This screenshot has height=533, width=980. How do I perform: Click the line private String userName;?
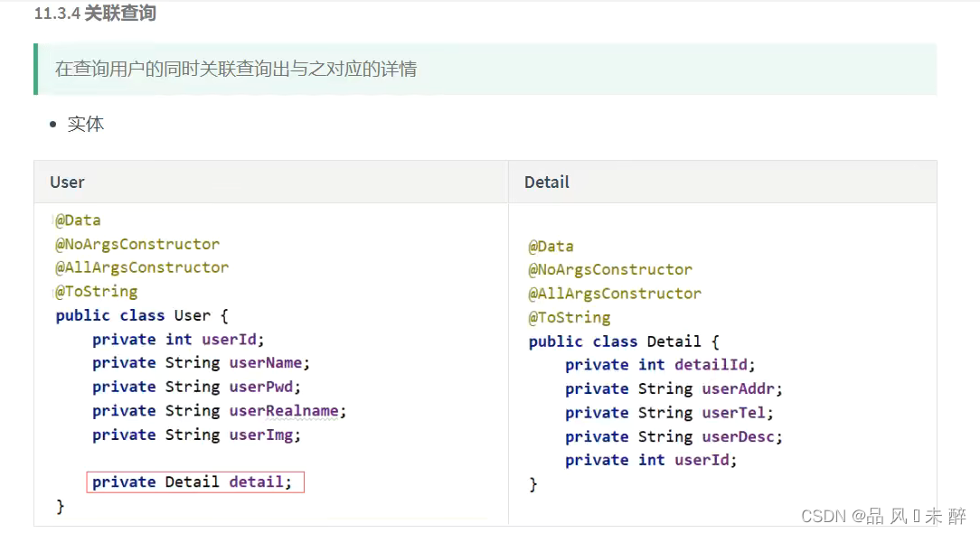(201, 363)
